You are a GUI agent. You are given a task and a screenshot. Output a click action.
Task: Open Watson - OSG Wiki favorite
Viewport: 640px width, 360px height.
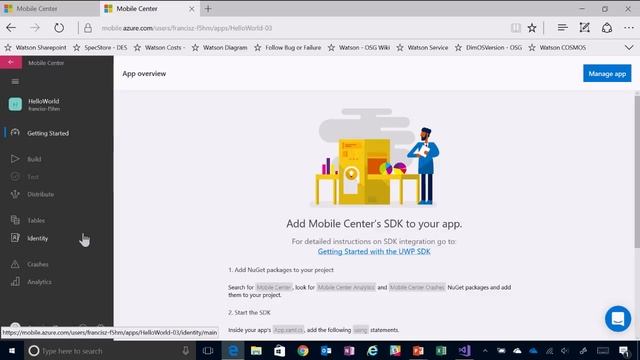tap(359, 48)
